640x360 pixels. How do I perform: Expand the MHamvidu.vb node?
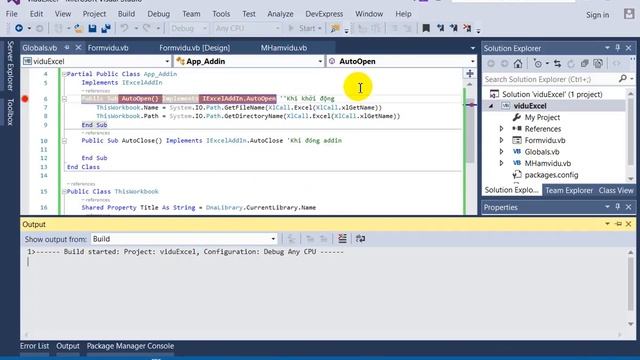point(501,163)
